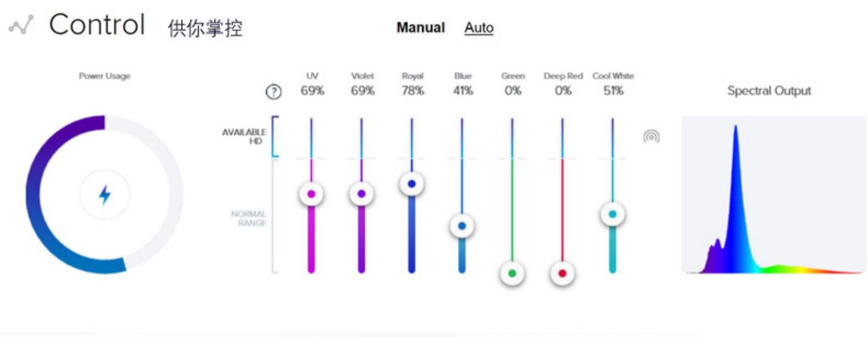868x337 pixels.
Task: Click the UV slider handle
Action: click(x=311, y=194)
